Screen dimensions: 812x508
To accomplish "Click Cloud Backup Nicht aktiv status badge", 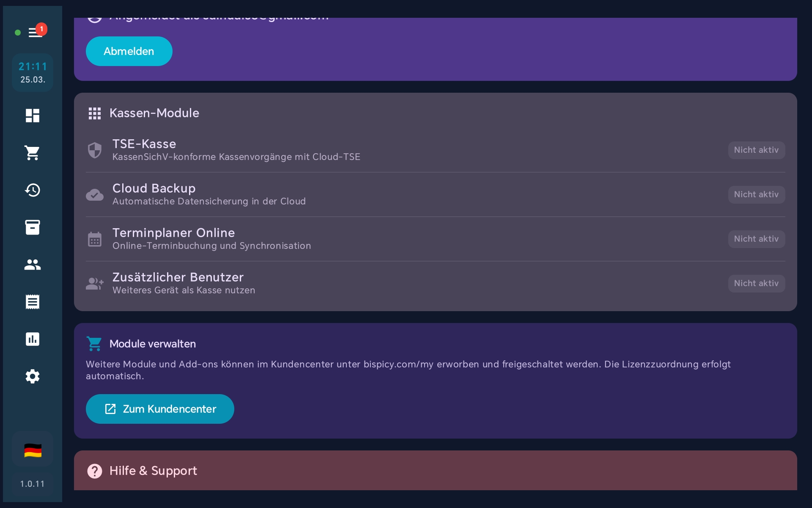I will (x=756, y=195).
